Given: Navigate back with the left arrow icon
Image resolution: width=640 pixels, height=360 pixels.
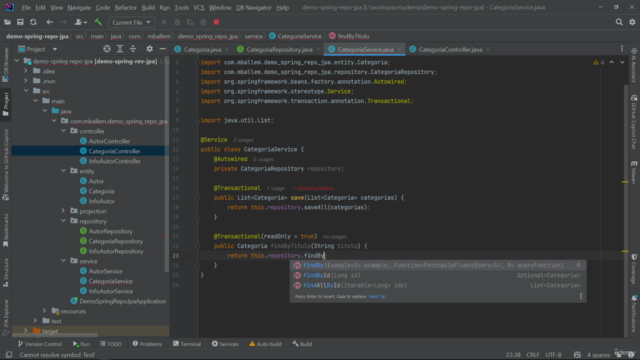Looking at the screenshot, I should 49,22.
